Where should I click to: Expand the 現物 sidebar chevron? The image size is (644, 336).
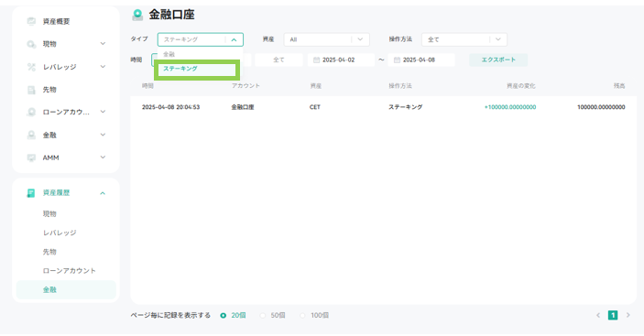pos(103,43)
